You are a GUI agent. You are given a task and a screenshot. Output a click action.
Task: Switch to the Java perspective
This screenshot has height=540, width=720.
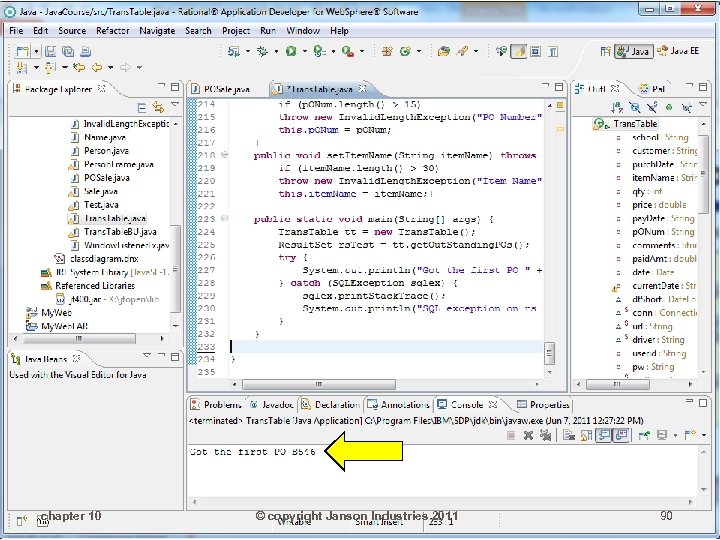pyautogui.click(x=633, y=51)
